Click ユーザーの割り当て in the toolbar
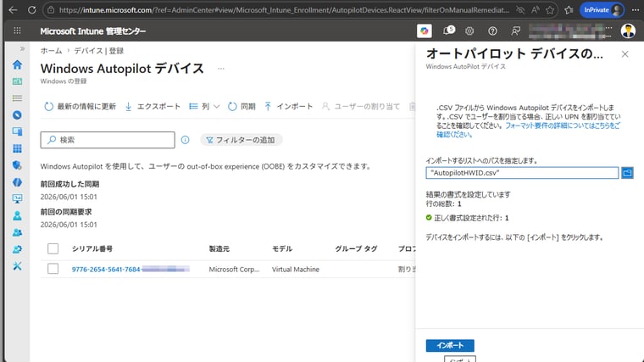The image size is (644, 362). click(x=361, y=107)
